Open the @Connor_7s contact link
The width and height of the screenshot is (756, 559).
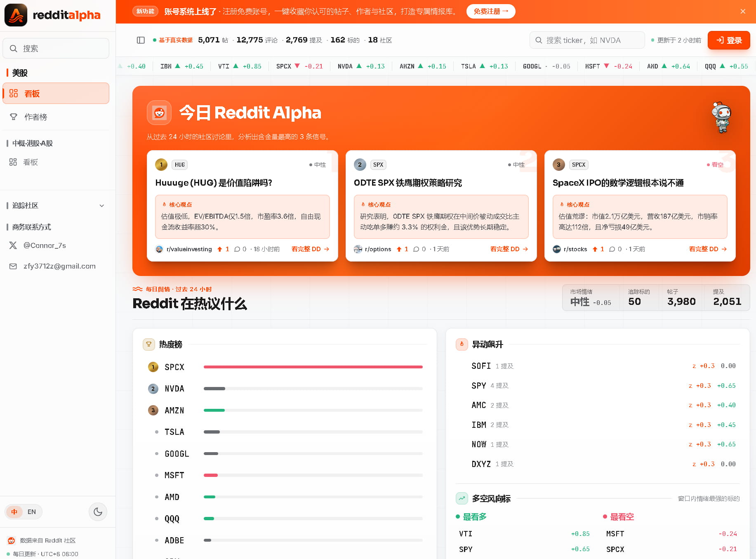tap(45, 245)
